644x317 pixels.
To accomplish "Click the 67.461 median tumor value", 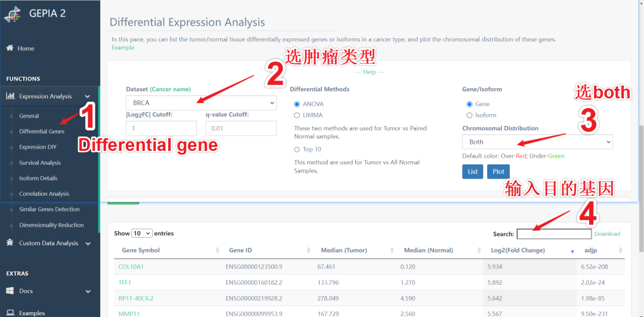I will (326, 267).
